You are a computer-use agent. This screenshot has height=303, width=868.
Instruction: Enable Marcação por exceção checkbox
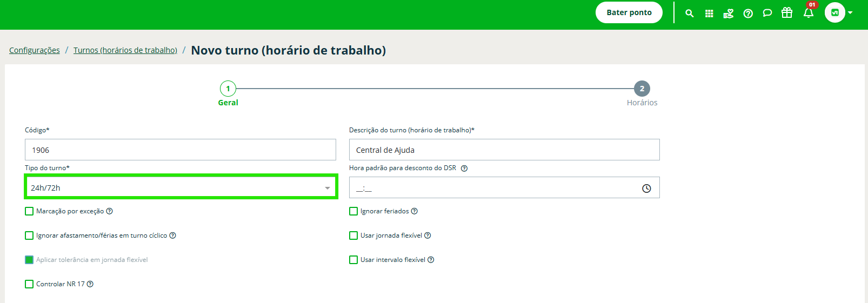[x=29, y=211]
